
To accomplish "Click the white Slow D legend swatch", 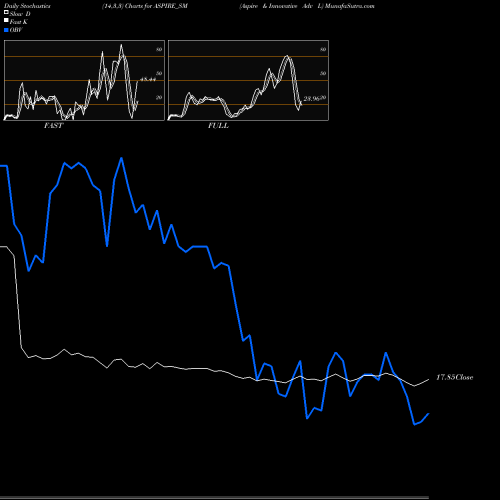I will [x=6, y=13].
